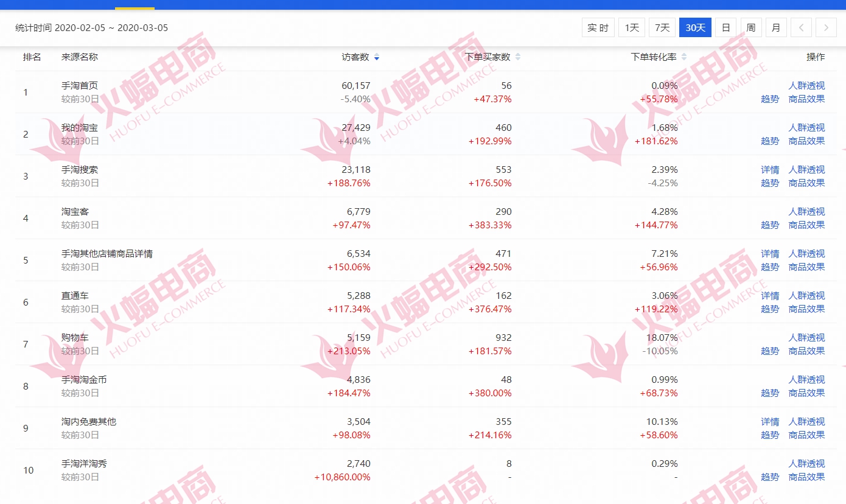Image resolution: width=846 pixels, height=504 pixels.
Task: Open 人群透视 for 购物车
Action: pyautogui.click(x=806, y=338)
